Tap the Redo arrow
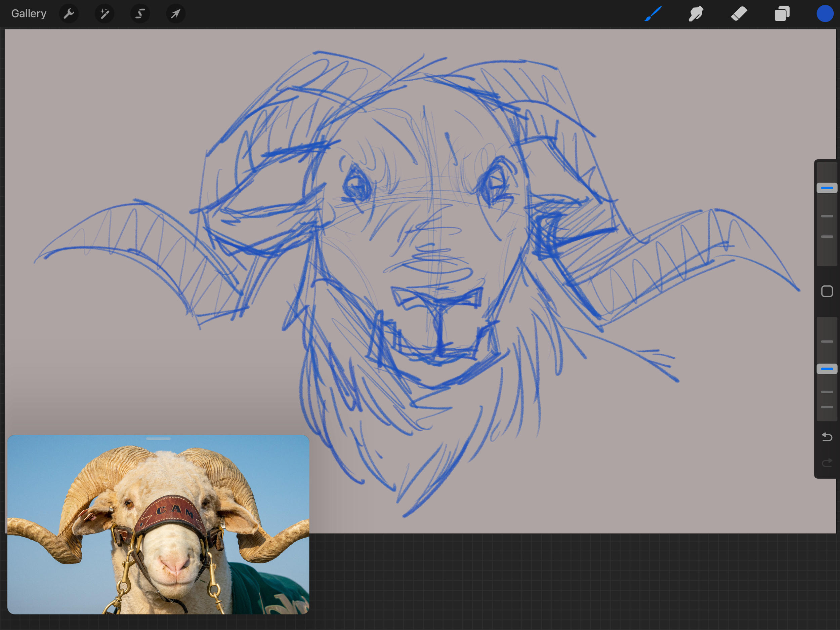Screen dimensions: 840x630 point(827,463)
